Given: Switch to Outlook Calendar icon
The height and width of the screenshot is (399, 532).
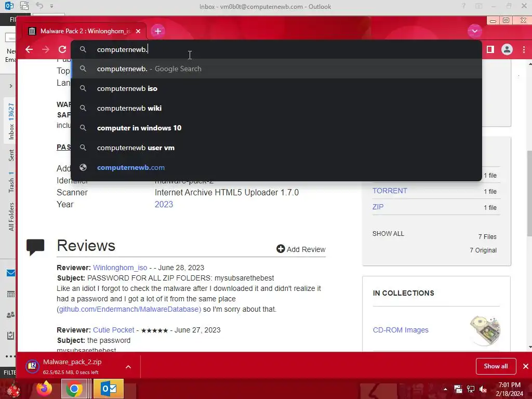Looking at the screenshot, I should click(10, 294).
